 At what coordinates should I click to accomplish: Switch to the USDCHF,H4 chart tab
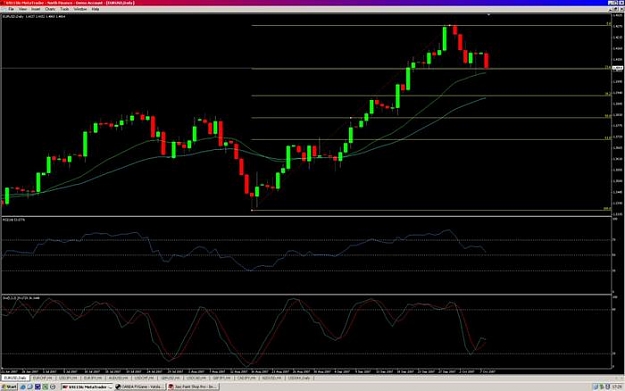[x=144, y=377]
